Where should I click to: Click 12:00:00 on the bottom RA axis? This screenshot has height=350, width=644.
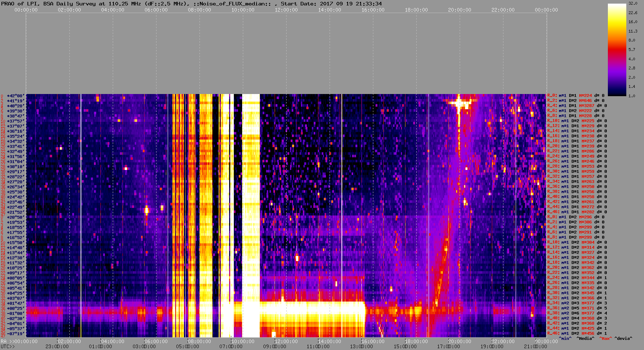point(286,341)
